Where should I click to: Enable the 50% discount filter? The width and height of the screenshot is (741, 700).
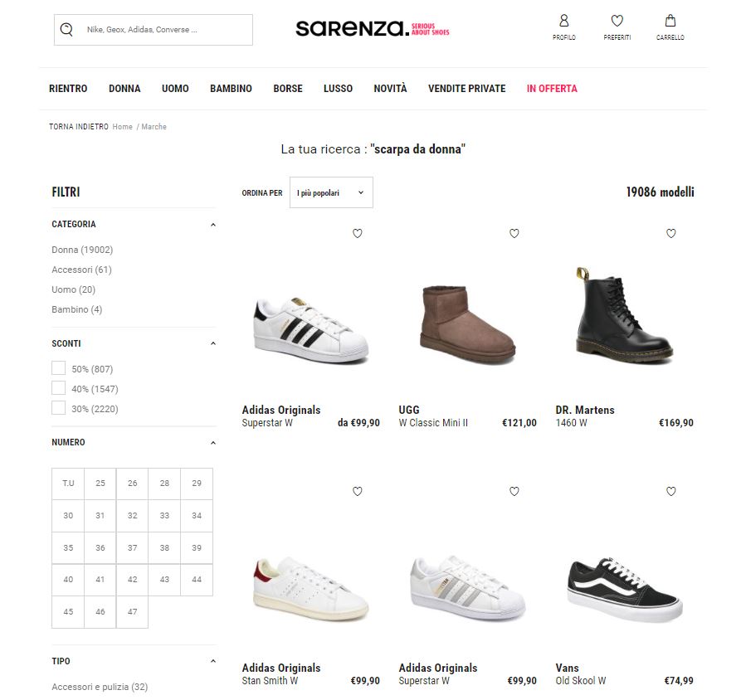pos(59,368)
